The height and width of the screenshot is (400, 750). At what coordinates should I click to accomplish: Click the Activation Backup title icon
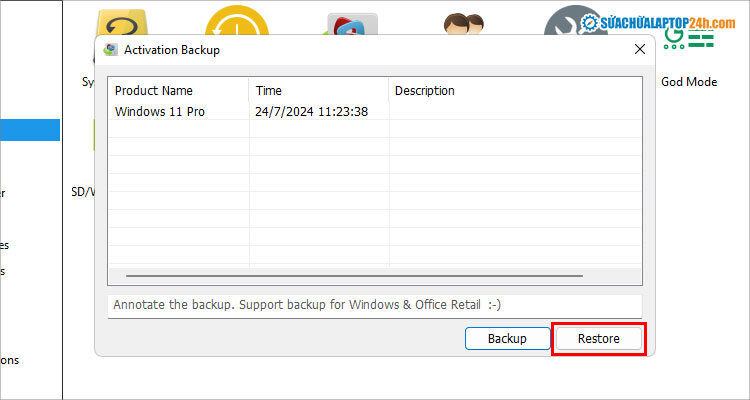click(110, 50)
